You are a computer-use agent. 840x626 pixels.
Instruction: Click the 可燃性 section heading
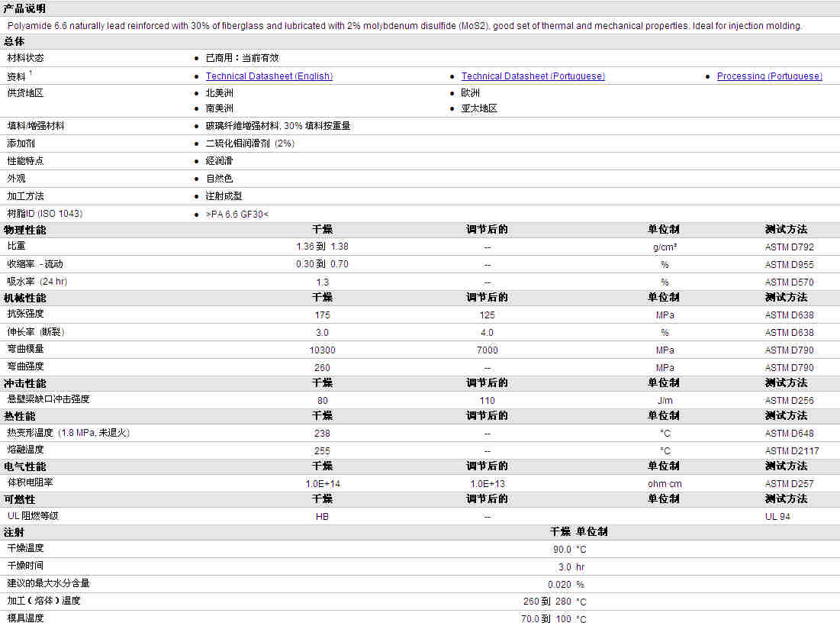20,499
